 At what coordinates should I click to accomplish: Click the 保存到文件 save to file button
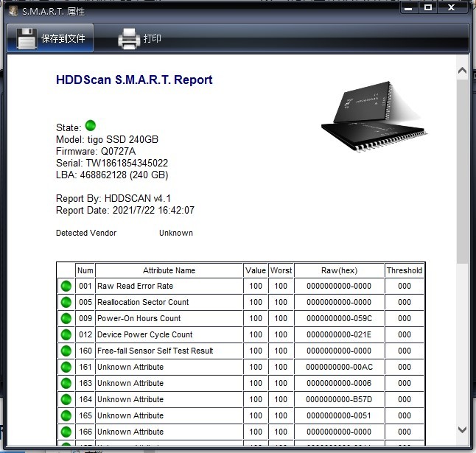50,38
